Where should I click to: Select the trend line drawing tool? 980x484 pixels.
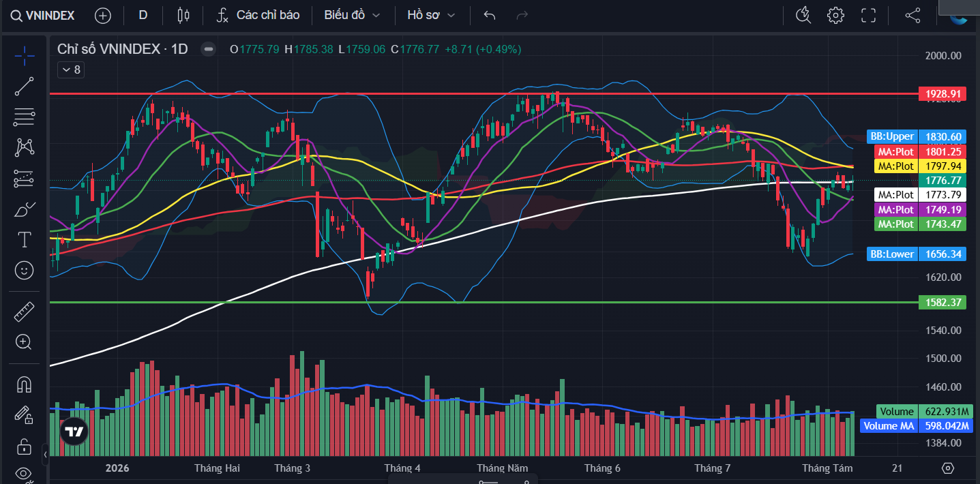(x=25, y=87)
